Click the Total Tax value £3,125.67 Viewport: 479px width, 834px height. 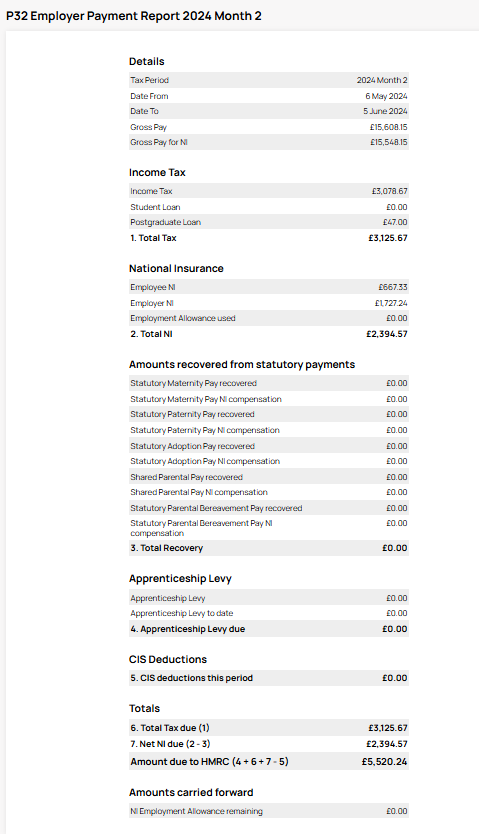click(388, 238)
